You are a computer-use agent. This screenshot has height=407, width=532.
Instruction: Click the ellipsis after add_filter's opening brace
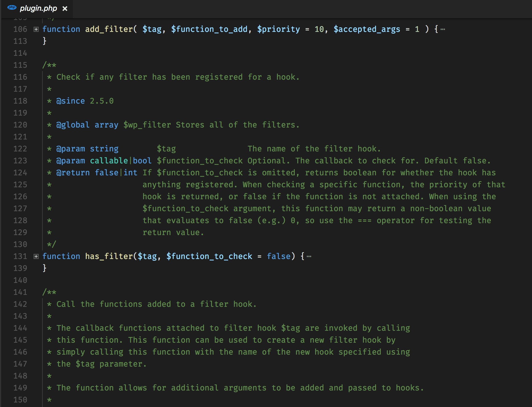pos(443,29)
